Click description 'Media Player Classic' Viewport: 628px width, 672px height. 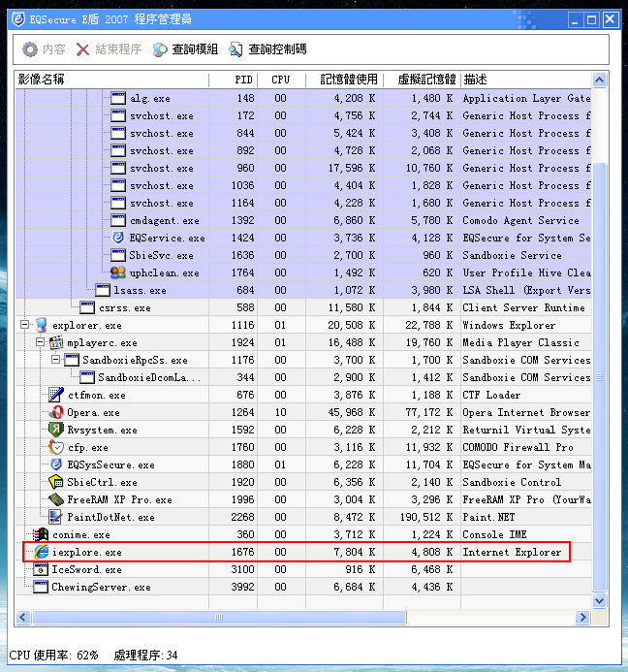coord(520,342)
